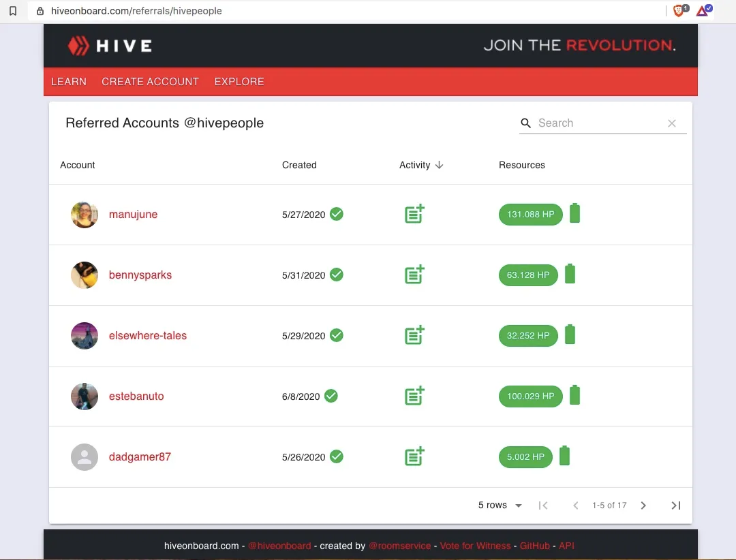736x560 pixels.
Task: Open the LEARN menu item
Action: point(69,82)
